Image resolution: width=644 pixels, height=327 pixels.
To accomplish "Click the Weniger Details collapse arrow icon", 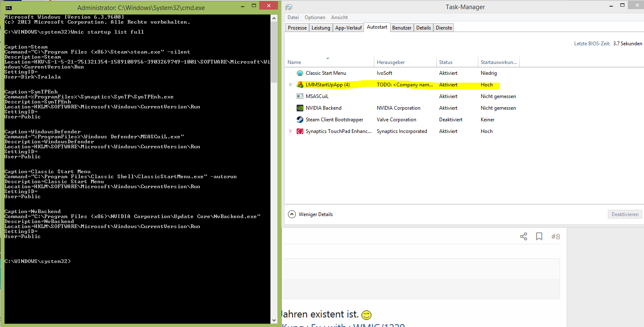I will [292, 214].
